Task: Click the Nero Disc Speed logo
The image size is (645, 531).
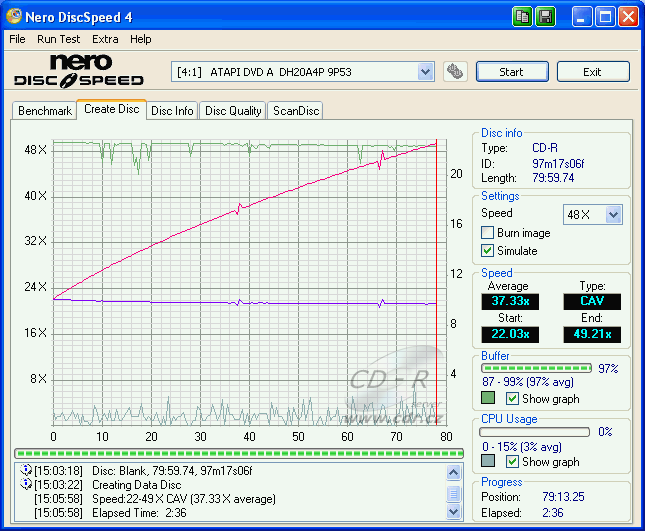Action: coord(79,71)
